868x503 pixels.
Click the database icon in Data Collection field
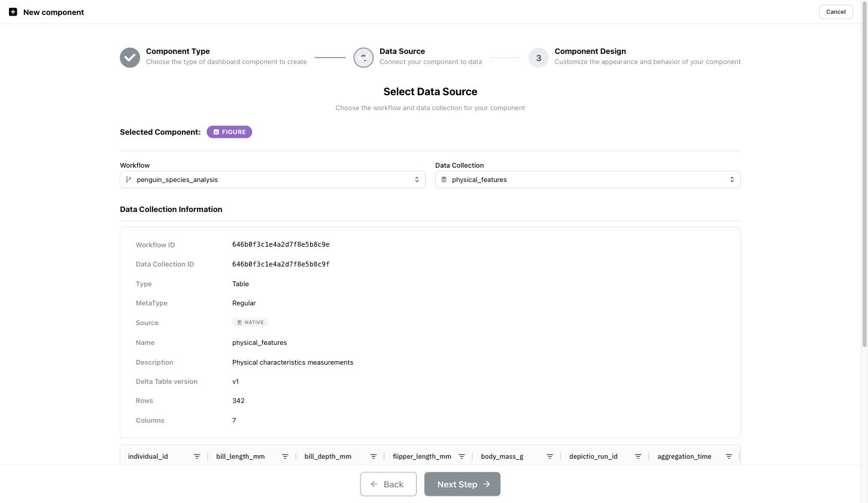coord(444,180)
